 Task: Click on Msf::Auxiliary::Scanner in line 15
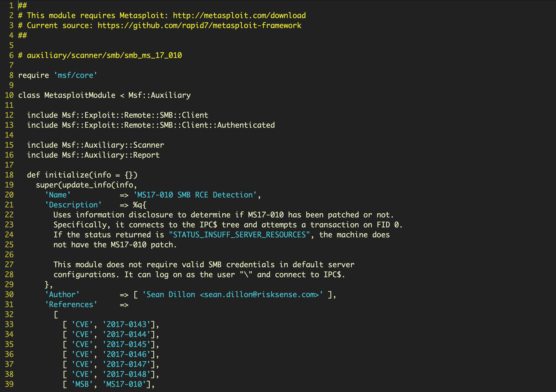pyautogui.click(x=113, y=145)
